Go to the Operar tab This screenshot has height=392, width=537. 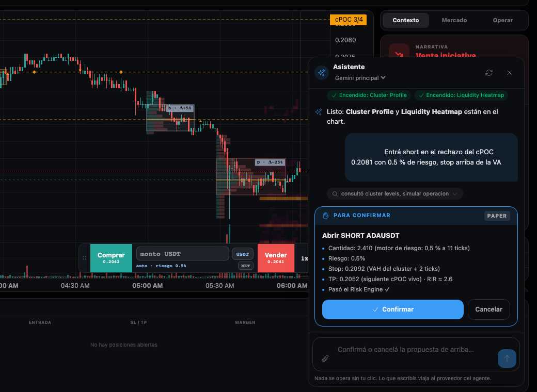click(x=503, y=20)
